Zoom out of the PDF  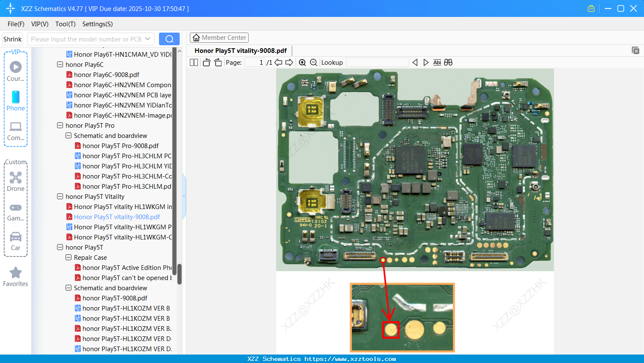click(313, 63)
